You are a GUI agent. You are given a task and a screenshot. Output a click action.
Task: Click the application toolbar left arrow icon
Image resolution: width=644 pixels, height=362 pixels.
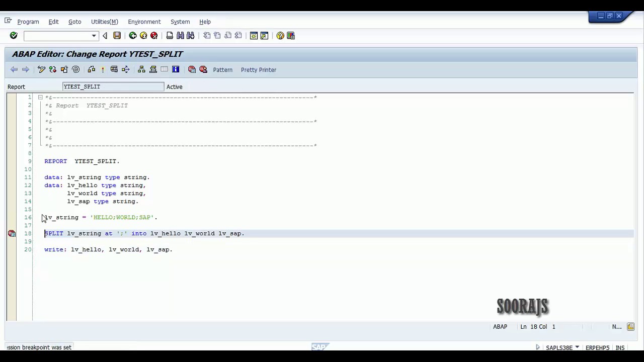pyautogui.click(x=14, y=69)
